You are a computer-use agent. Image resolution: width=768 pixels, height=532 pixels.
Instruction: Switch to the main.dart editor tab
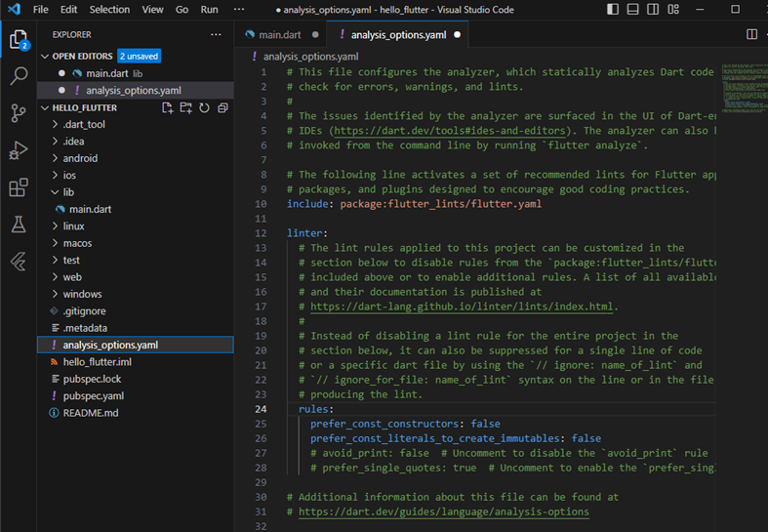279,35
